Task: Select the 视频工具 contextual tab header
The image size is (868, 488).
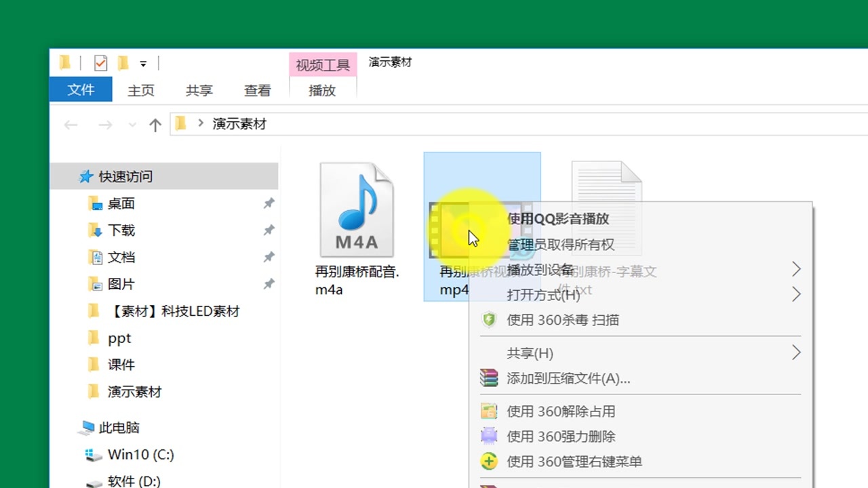Action: click(323, 65)
